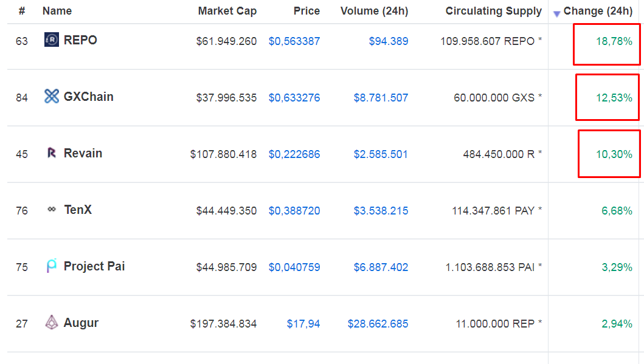Click the Augur pyramid logo icon
Screen dimensions: 644x364
pyautogui.click(x=51, y=323)
